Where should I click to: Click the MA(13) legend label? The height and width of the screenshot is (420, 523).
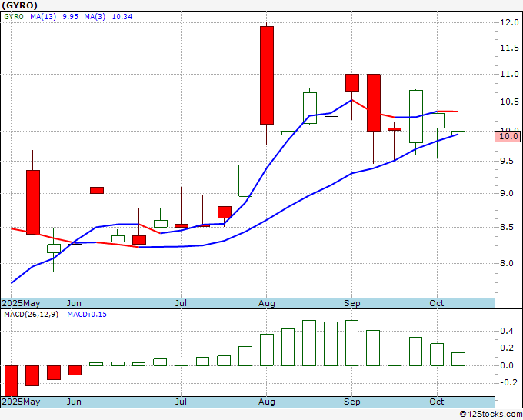43,17
